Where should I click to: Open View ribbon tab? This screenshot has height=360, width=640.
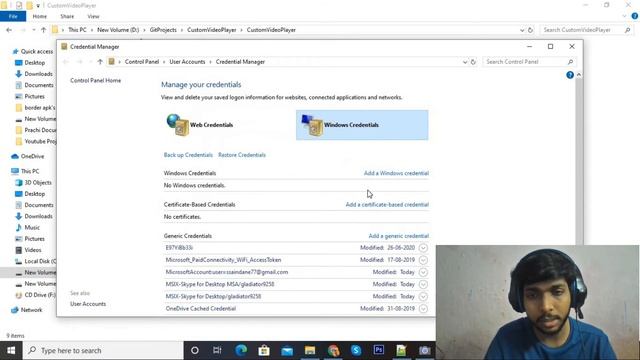pos(93,16)
